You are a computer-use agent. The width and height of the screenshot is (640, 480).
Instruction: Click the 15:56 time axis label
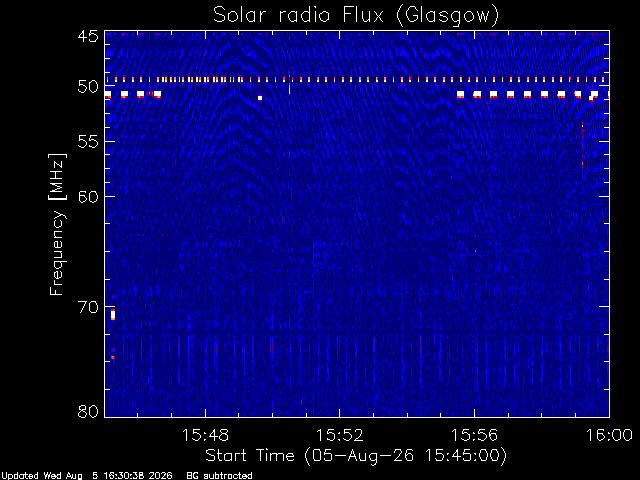(x=474, y=435)
